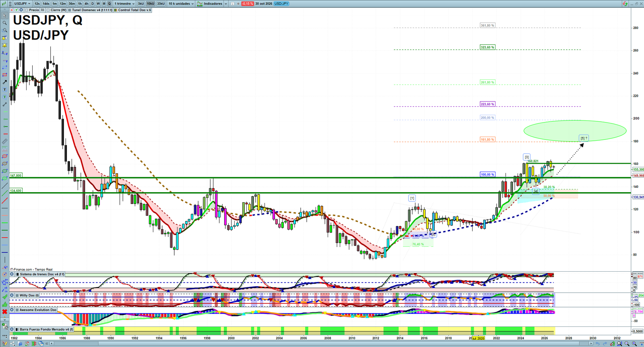Viewport: 644px width, 347px height.
Task: Open the three-dots more options menu
Action: pos(5,336)
